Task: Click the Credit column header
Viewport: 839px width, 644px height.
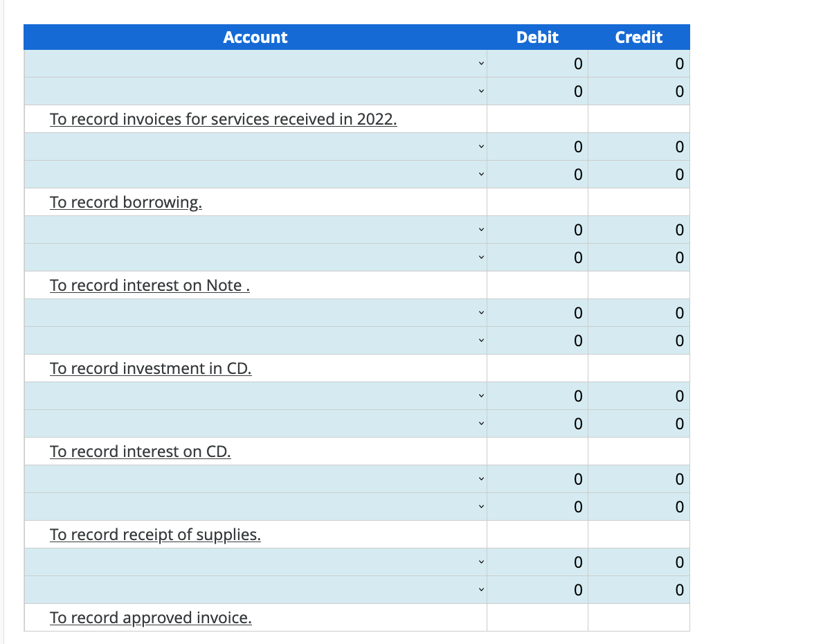Action: (639, 37)
